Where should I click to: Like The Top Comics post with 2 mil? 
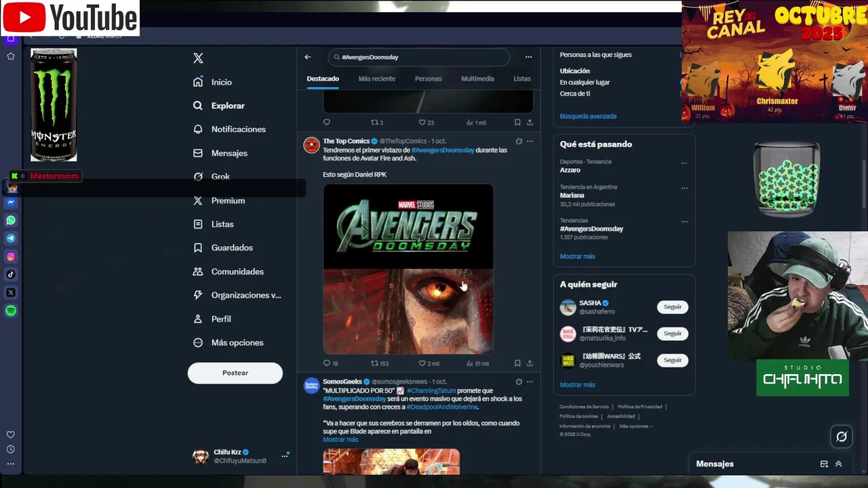tap(422, 363)
